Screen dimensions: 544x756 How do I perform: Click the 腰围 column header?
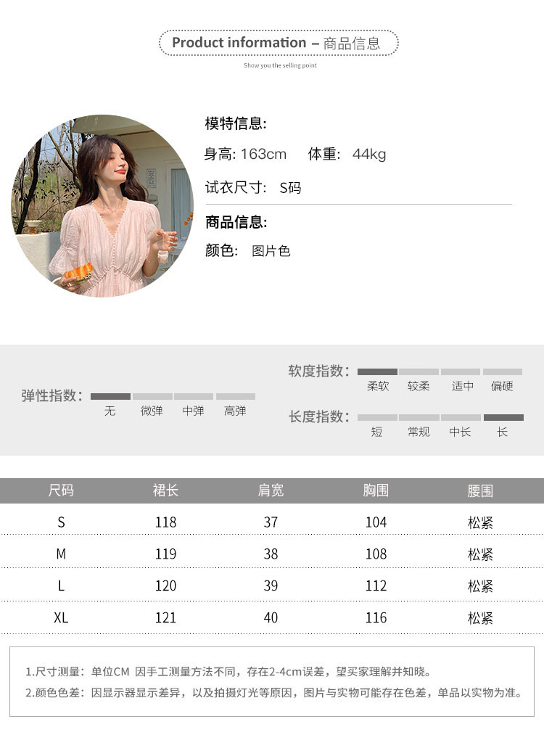click(480, 490)
